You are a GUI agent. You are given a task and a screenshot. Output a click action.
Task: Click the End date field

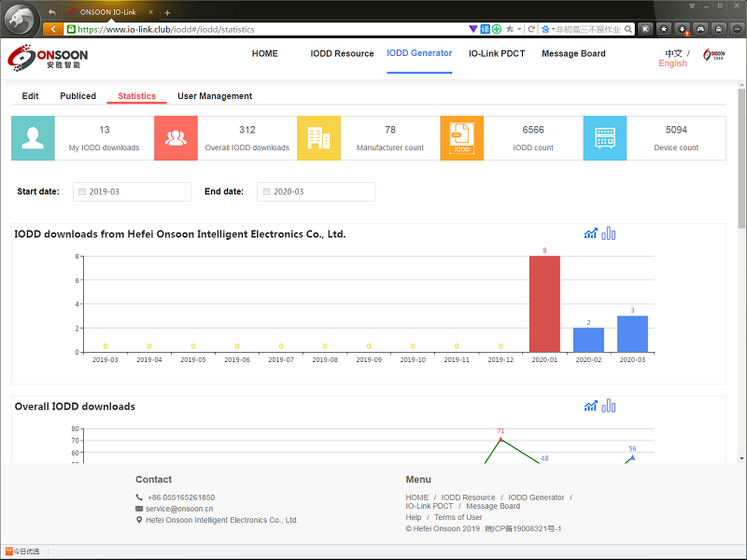(316, 191)
